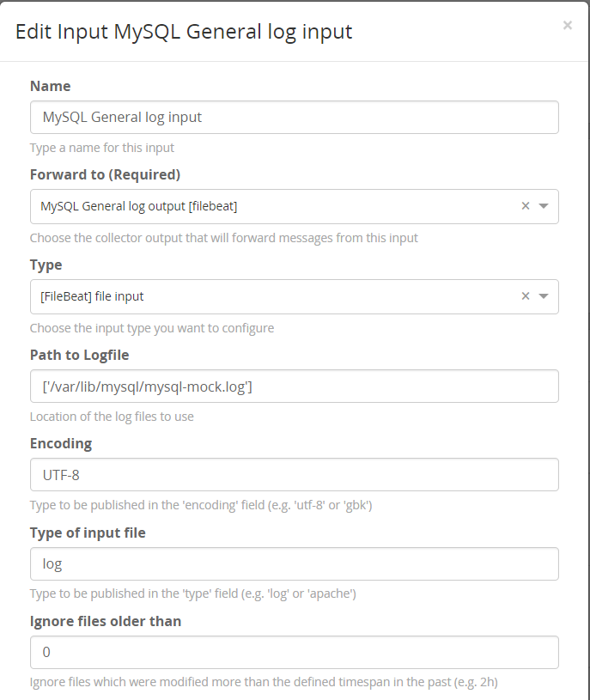590x700 pixels.
Task: Close the Edit Input dialog
Action: [567, 26]
